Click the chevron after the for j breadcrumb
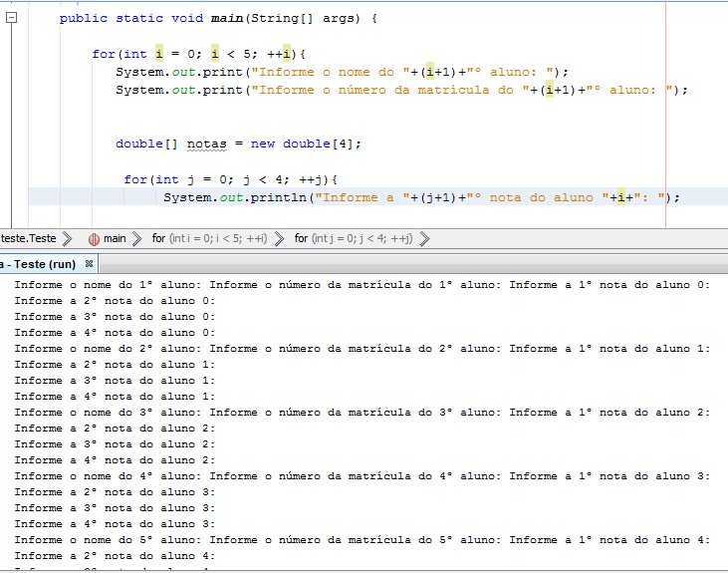This screenshot has height=573, width=728. (424, 238)
